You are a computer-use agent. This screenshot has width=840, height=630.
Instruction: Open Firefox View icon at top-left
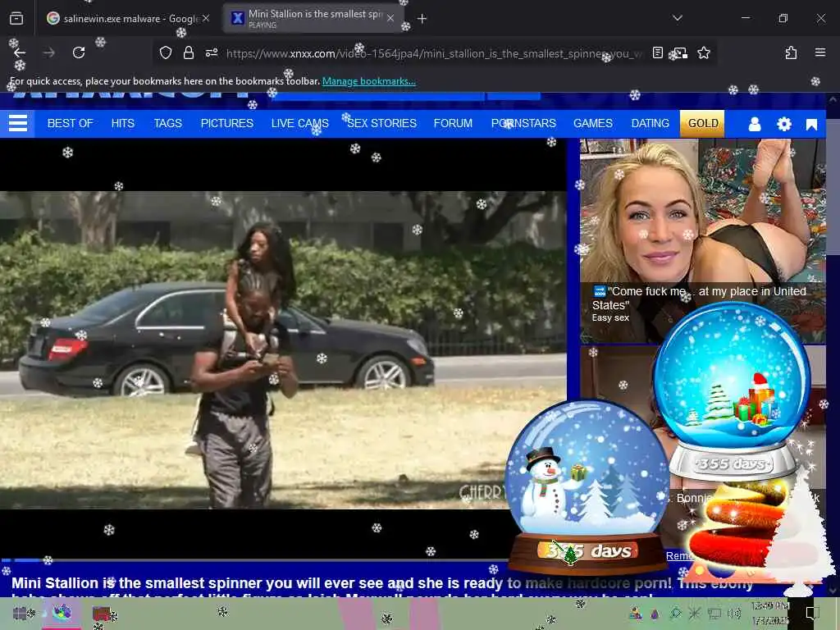16,19
